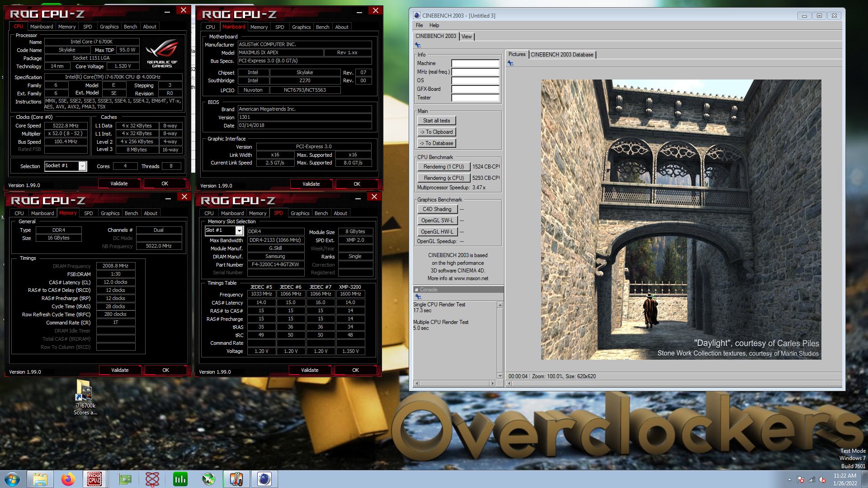This screenshot has width=868, height=488.
Task: Select the i7-6700k Scores desktop folder
Action: coord(85,398)
